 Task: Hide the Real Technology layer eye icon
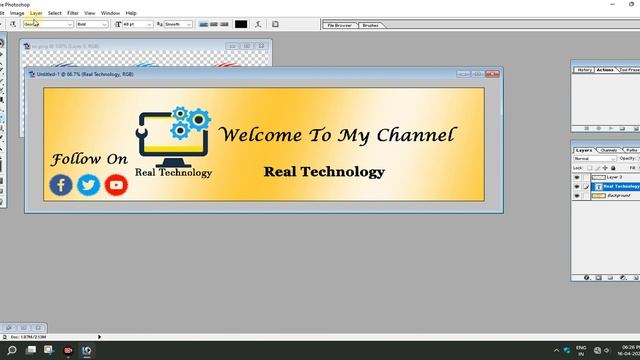point(577,187)
